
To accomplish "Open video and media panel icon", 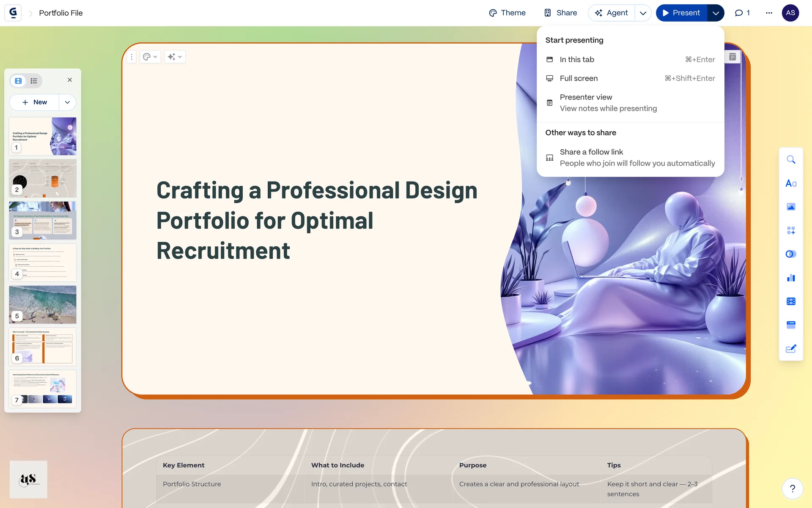I will 791,301.
